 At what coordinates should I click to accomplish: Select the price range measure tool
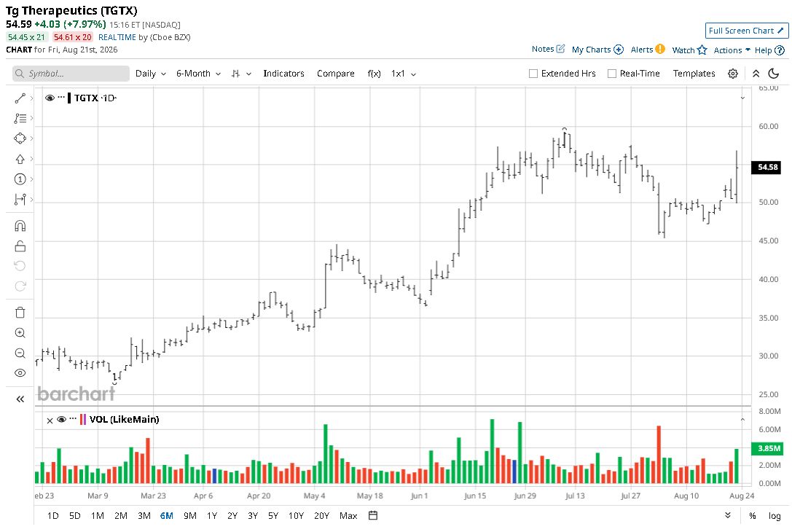20,200
